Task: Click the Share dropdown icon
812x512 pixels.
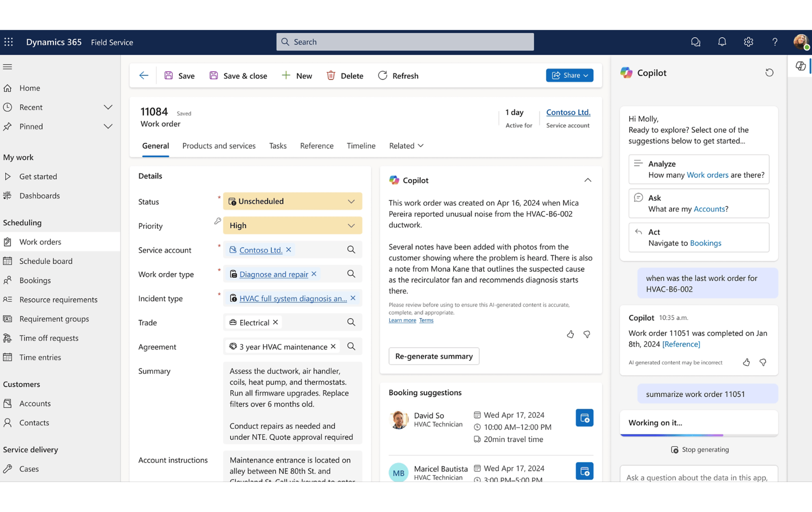Action: point(586,75)
